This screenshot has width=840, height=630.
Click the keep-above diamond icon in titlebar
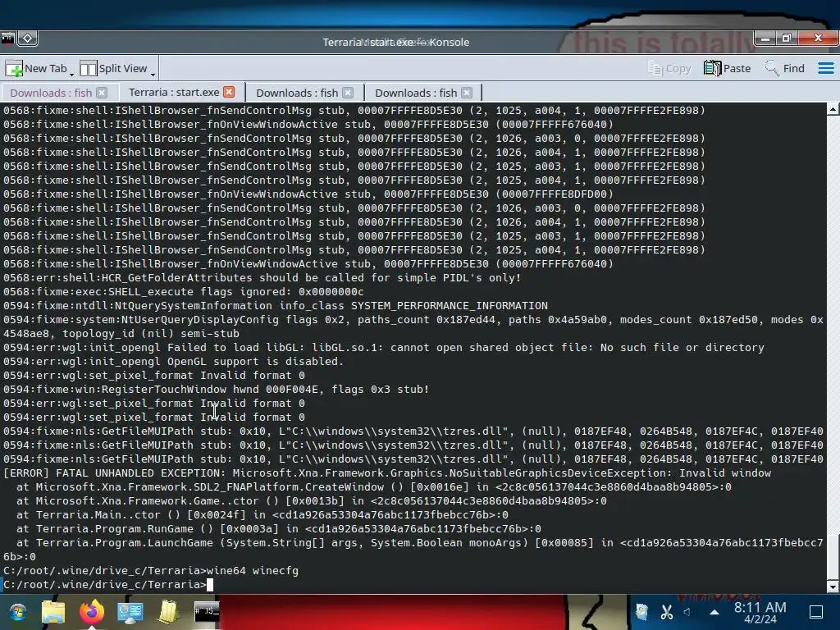pyautogui.click(x=27, y=39)
